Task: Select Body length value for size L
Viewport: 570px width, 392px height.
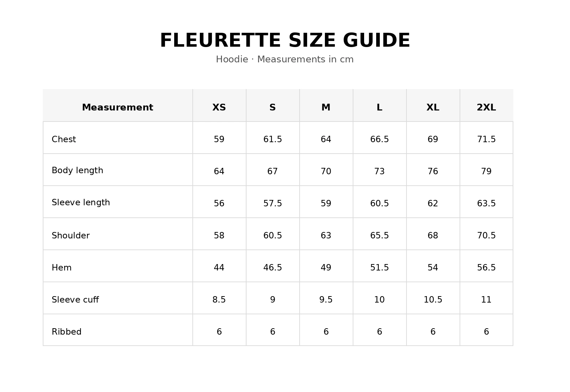Action: tap(379, 171)
